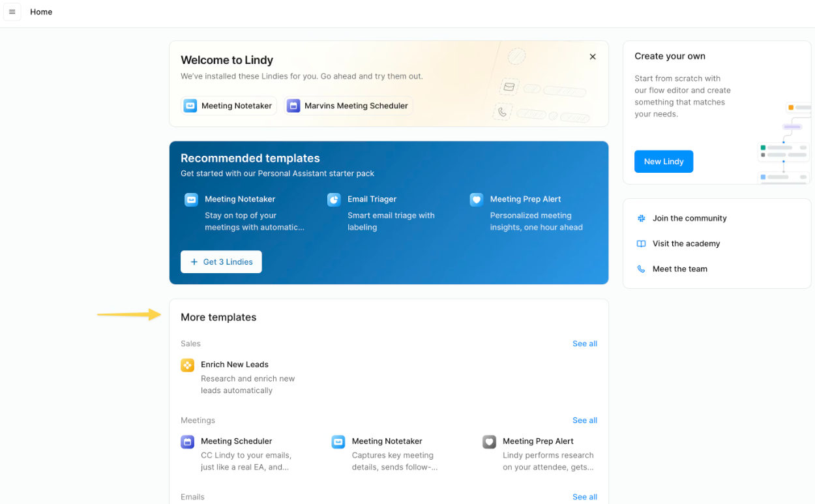Click Email Triager icon in Recommended templates
This screenshot has height=504, width=815.
point(334,200)
